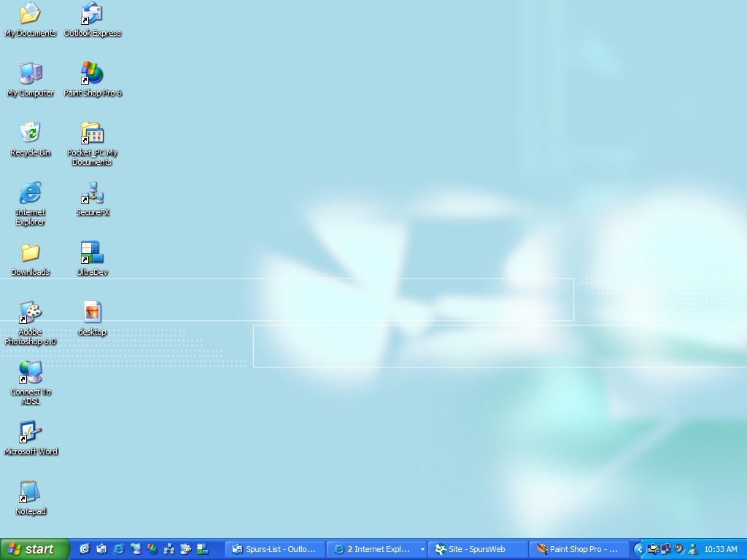Viewport: 747px width, 560px height.
Task: Switch to Site - SpursWeb taskbar window
Action: click(478, 549)
